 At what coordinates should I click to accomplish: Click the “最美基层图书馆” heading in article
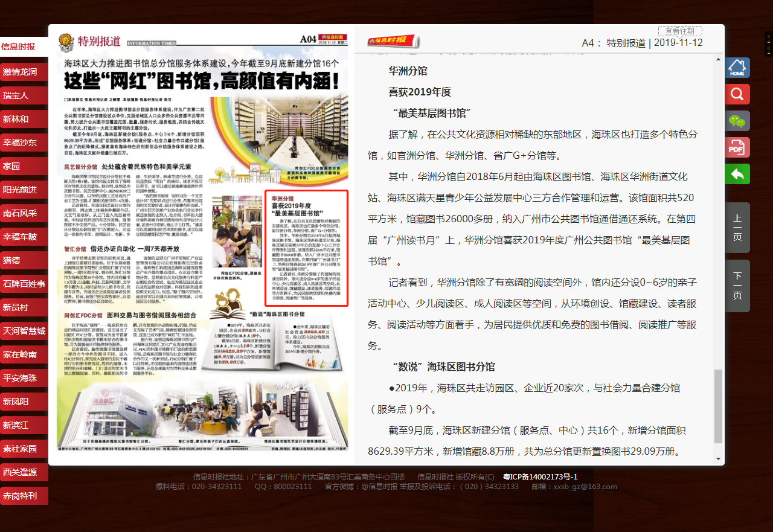coord(431,113)
